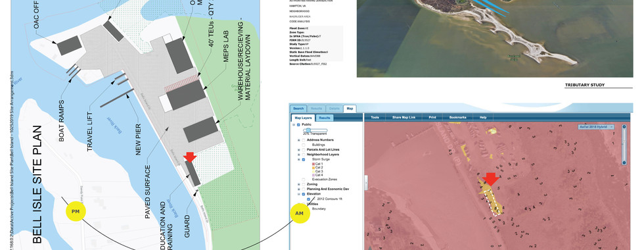Image resolution: width=644 pixels, height=250 pixels.
Task: Click the vertical map zoom slider
Action: (x=624, y=145)
